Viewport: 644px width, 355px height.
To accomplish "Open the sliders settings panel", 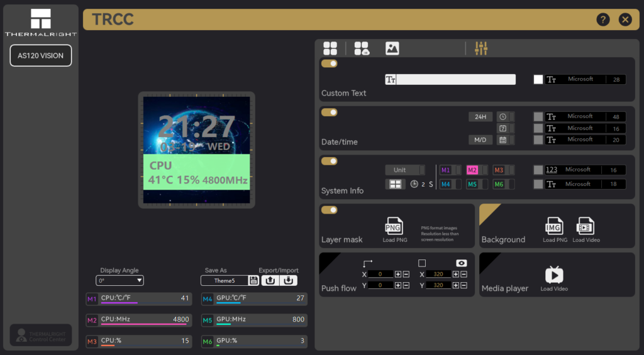I will pos(481,48).
